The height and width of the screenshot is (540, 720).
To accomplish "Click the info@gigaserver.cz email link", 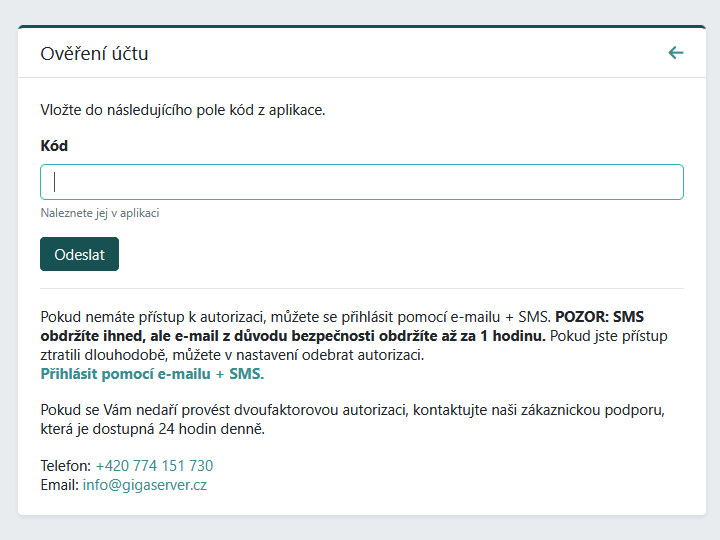I will point(144,485).
